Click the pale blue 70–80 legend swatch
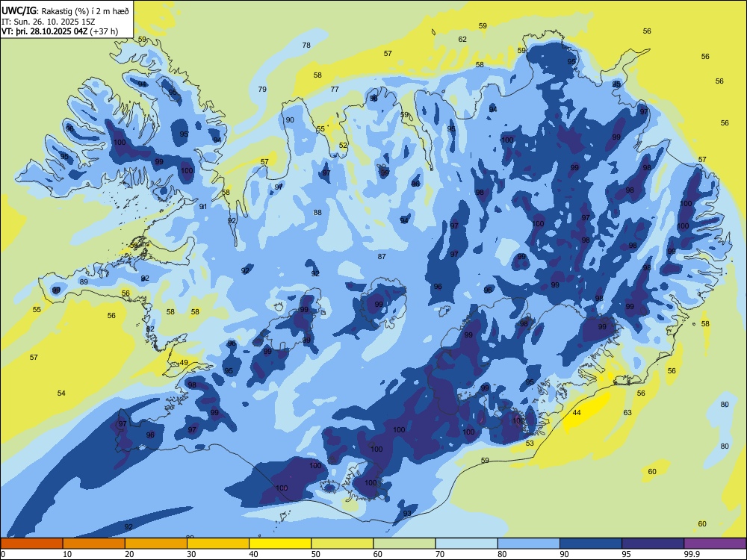 (466, 544)
